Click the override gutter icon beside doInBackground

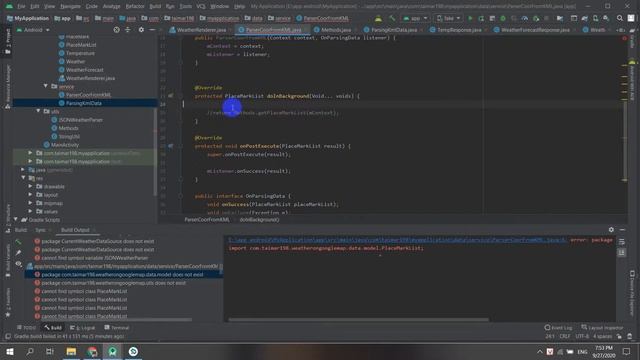tap(171, 96)
